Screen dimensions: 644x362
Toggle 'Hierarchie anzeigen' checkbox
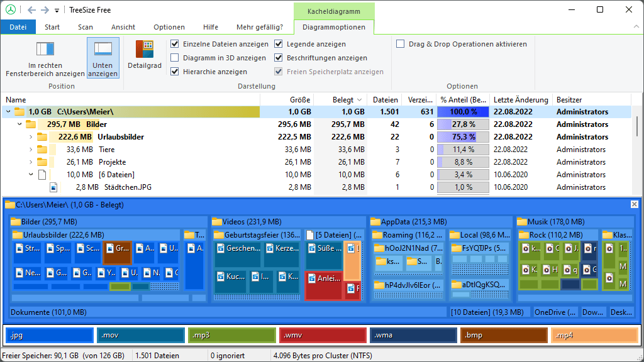pos(175,72)
